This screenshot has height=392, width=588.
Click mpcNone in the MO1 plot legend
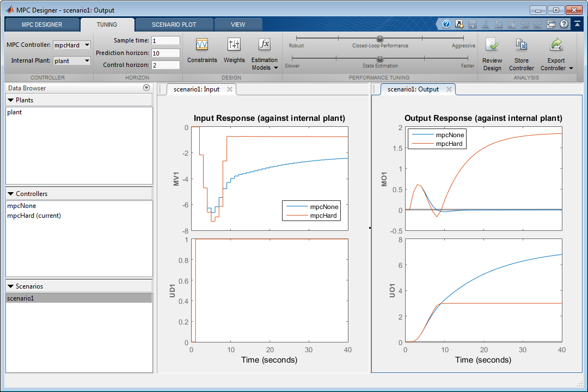[x=450, y=135]
